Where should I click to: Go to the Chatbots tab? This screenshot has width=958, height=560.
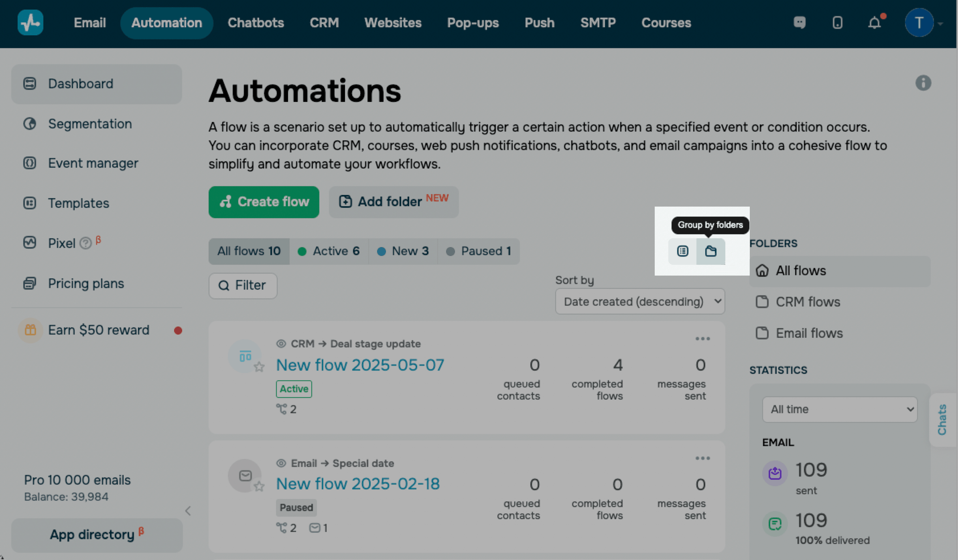point(256,23)
